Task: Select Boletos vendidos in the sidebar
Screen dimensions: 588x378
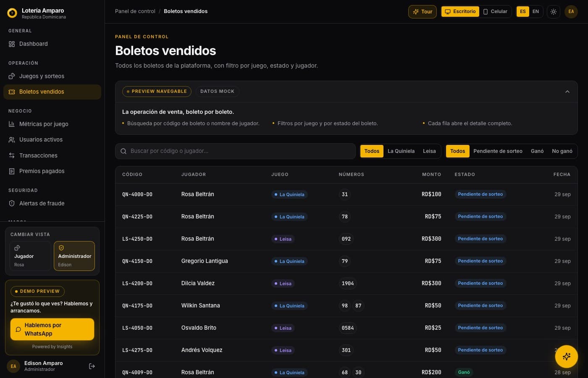Action: (x=52, y=92)
